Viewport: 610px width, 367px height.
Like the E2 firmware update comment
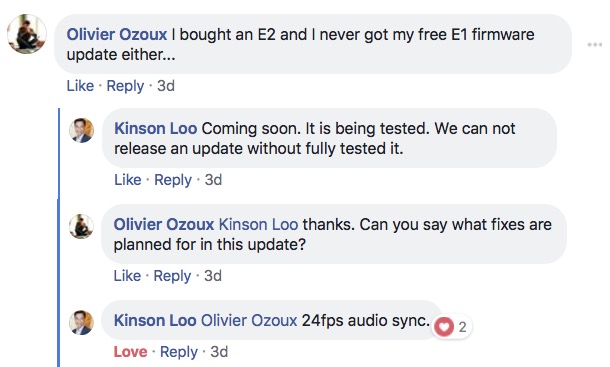pyautogui.click(x=80, y=86)
